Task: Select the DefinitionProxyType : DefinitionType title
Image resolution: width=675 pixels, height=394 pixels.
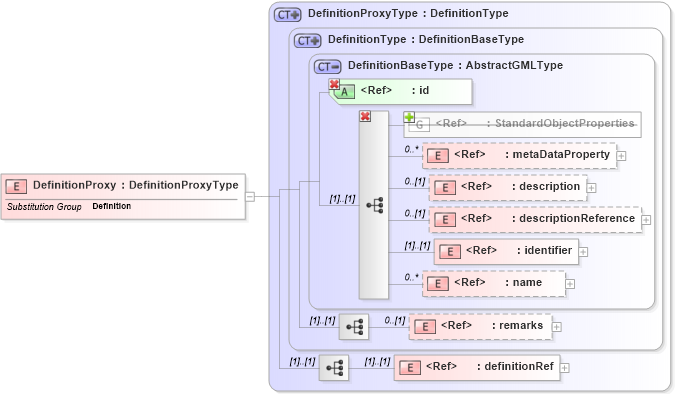Action: (408, 13)
